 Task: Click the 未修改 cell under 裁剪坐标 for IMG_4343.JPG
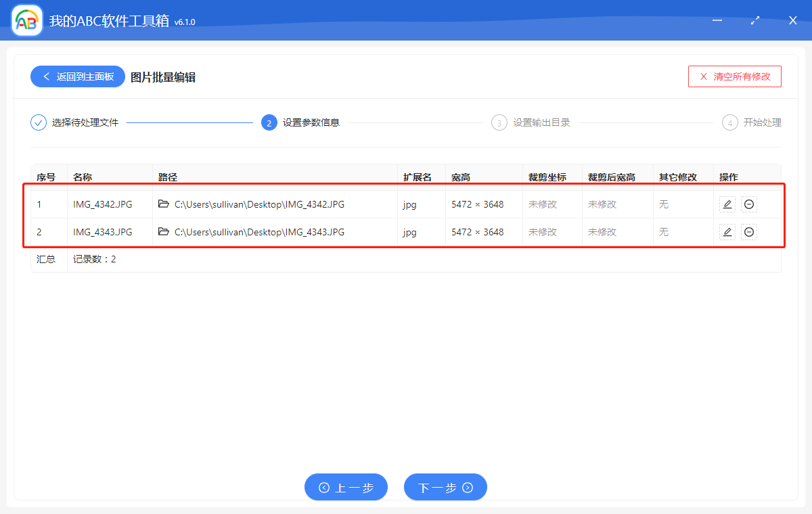(541, 231)
